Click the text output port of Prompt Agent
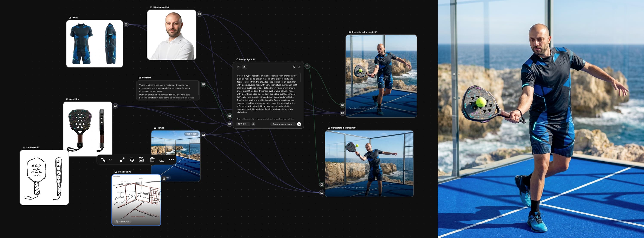Screen dimensions: 644x238 307,66
